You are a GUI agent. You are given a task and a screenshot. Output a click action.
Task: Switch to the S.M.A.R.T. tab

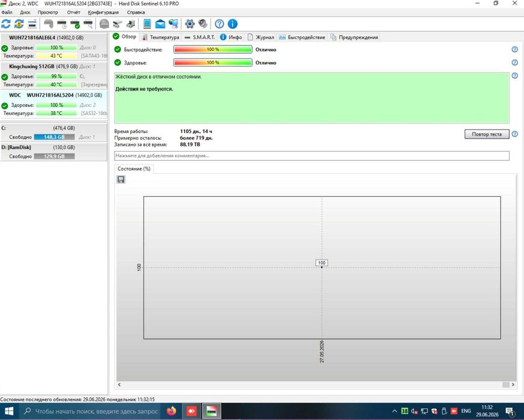tap(199, 37)
